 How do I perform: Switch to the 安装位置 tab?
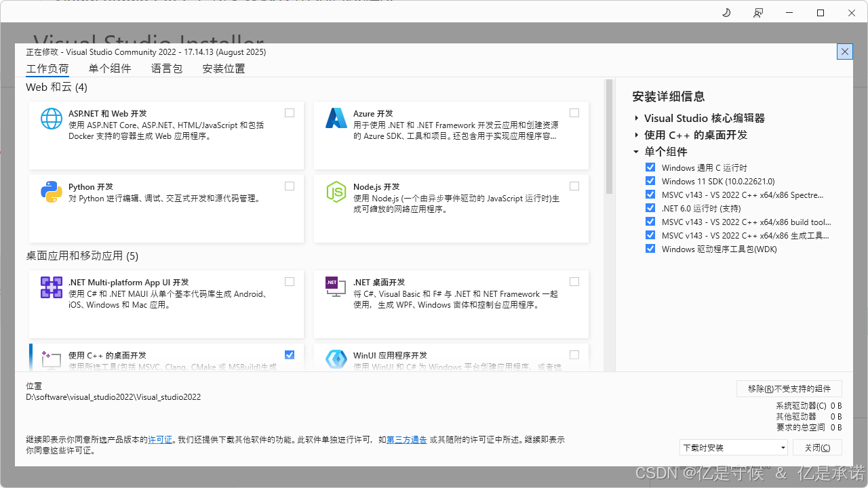(x=224, y=68)
